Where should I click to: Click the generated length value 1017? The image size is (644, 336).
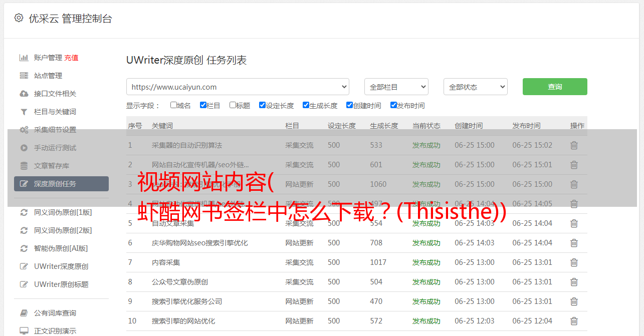[378, 262]
